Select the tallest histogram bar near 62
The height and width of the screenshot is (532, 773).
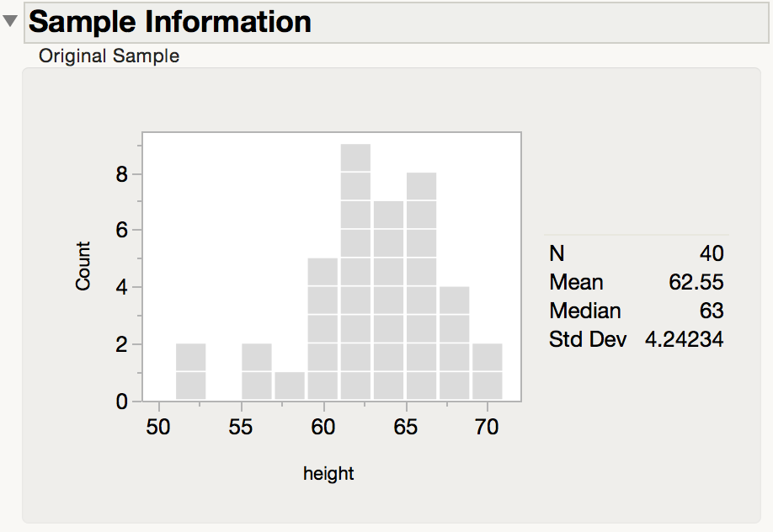coord(355,272)
